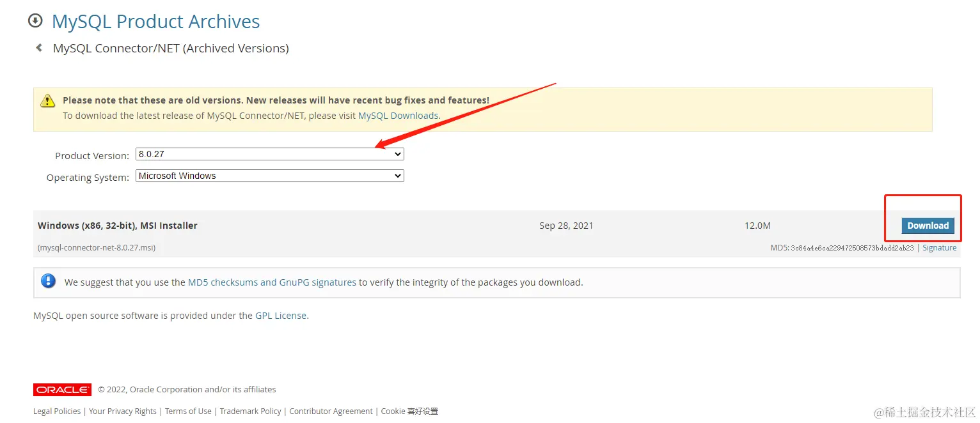Viewport: 980px width, 423px height.
Task: Click the Oracle copyright notice text
Action: tap(187, 390)
